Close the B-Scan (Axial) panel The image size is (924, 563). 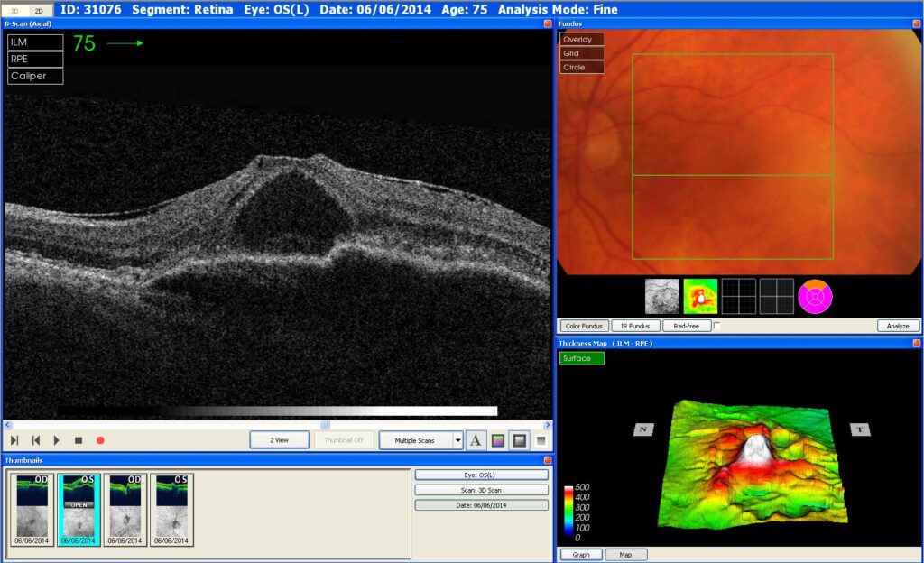click(548, 23)
